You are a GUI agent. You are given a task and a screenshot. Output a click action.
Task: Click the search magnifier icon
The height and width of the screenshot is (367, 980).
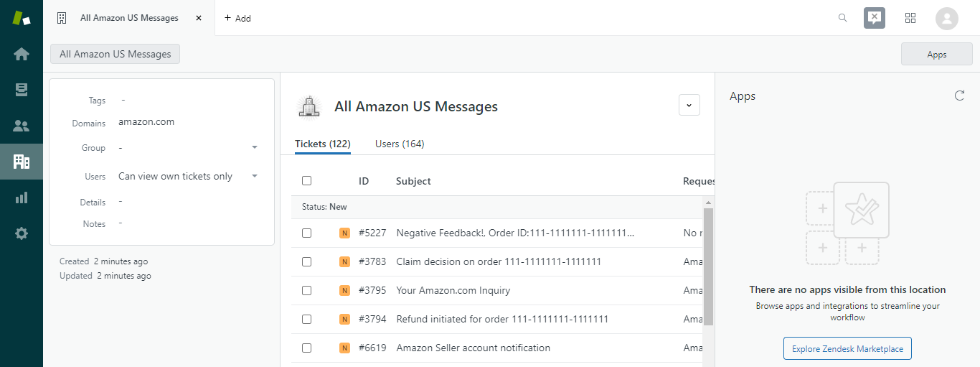[x=843, y=18]
